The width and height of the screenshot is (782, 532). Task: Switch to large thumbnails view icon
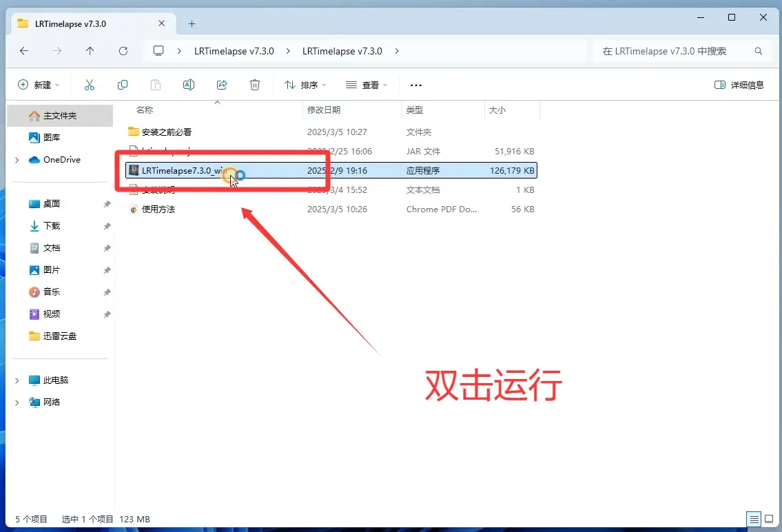pos(768,519)
